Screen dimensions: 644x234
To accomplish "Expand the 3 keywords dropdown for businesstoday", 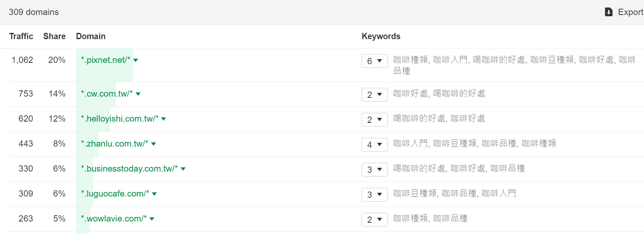I will point(375,169).
